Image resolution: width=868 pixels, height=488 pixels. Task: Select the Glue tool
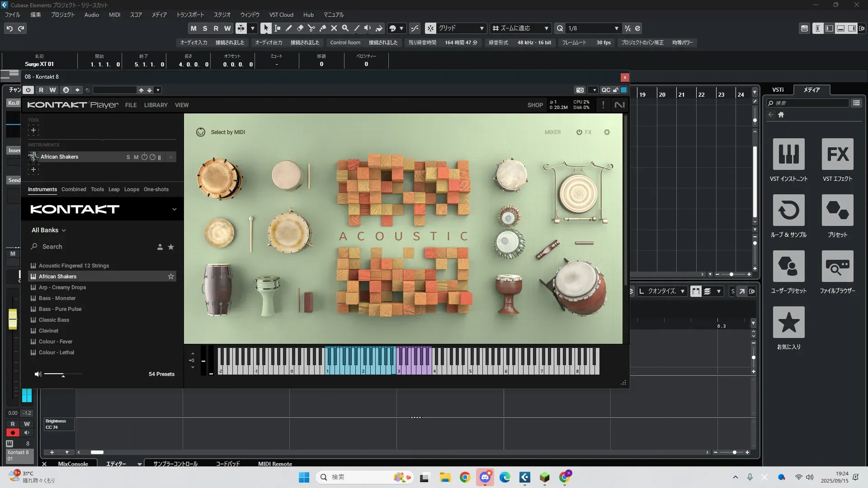coord(322,28)
